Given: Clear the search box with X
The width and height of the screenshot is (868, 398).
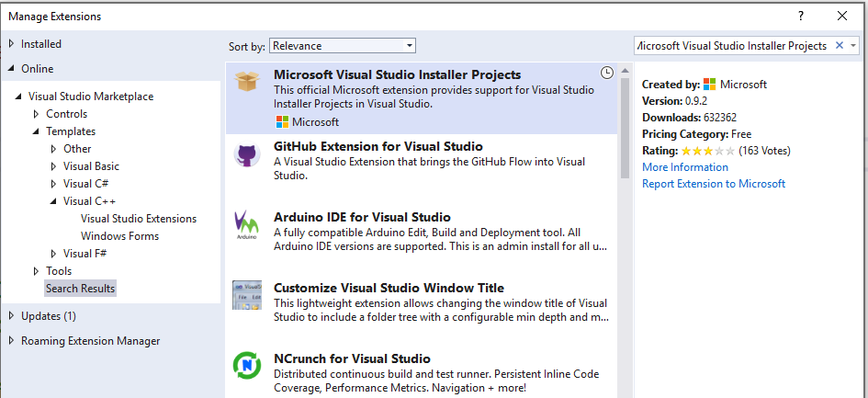Looking at the screenshot, I should 840,45.
